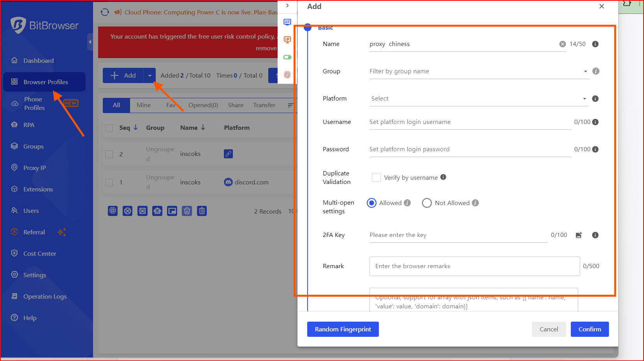This screenshot has height=361, width=644.
Task: Click the Remark text field
Action: [474, 266]
